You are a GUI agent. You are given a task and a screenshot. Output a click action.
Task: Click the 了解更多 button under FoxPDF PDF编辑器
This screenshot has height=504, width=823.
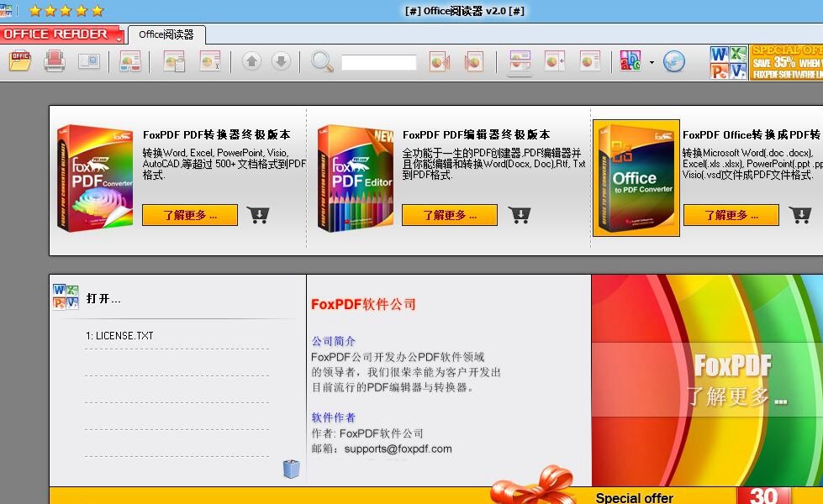point(450,215)
